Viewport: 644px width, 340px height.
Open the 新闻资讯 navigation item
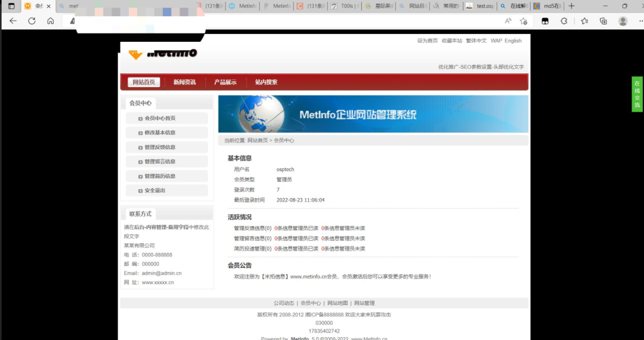[x=184, y=82]
